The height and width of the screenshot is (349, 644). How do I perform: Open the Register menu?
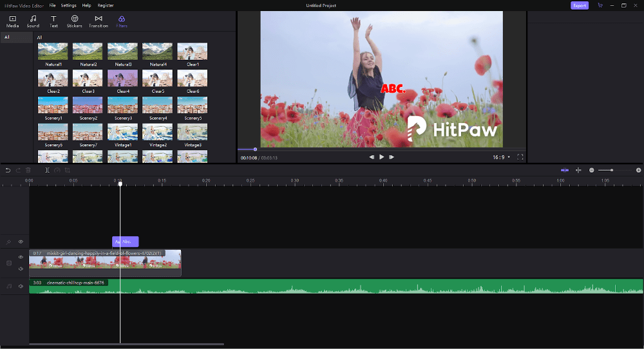tap(106, 5)
